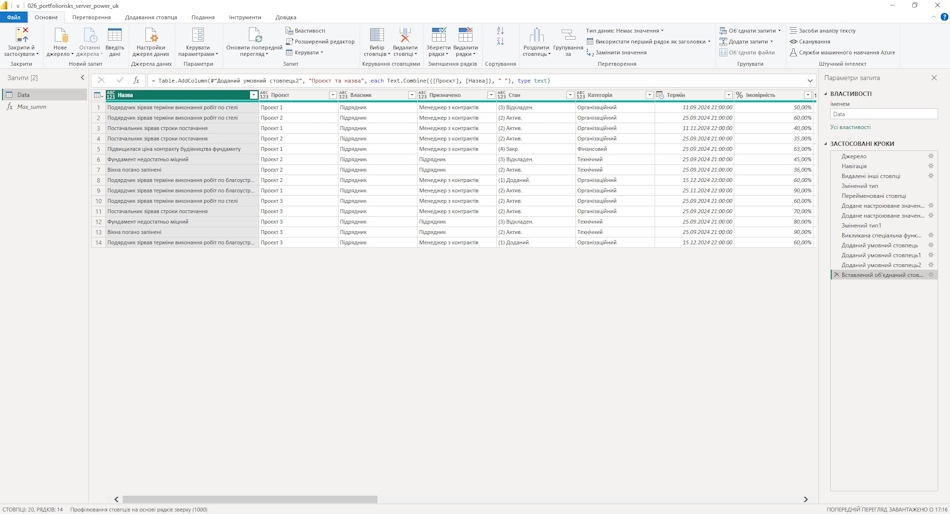The image size is (950, 514).
Task: Open filter dropdown for Стан column
Action: click(x=570, y=95)
